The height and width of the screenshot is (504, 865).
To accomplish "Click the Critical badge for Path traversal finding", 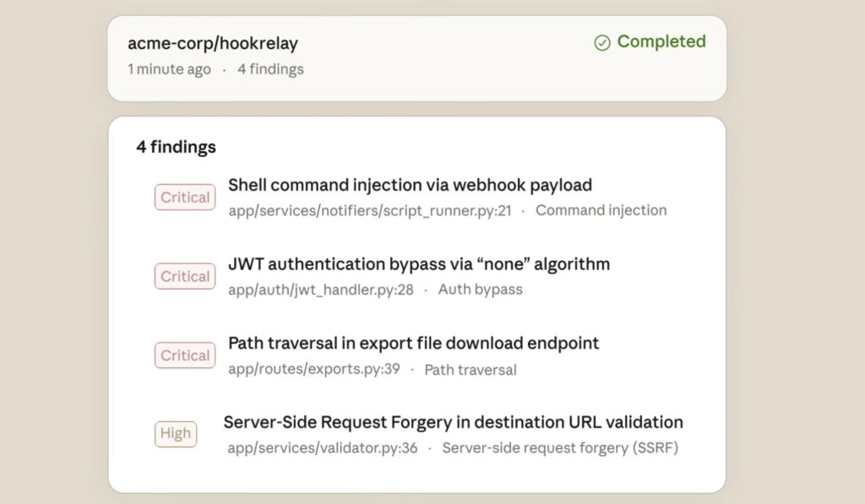I will [185, 355].
